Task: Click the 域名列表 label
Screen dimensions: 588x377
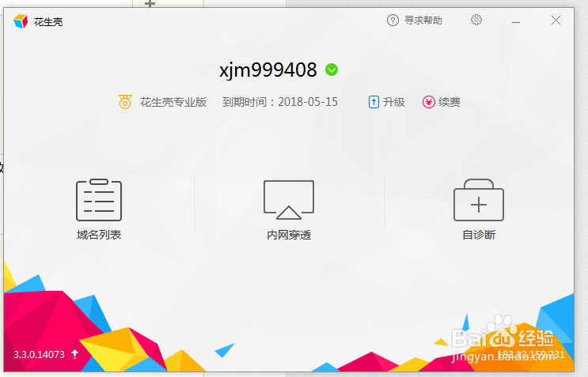Action: [x=99, y=235]
